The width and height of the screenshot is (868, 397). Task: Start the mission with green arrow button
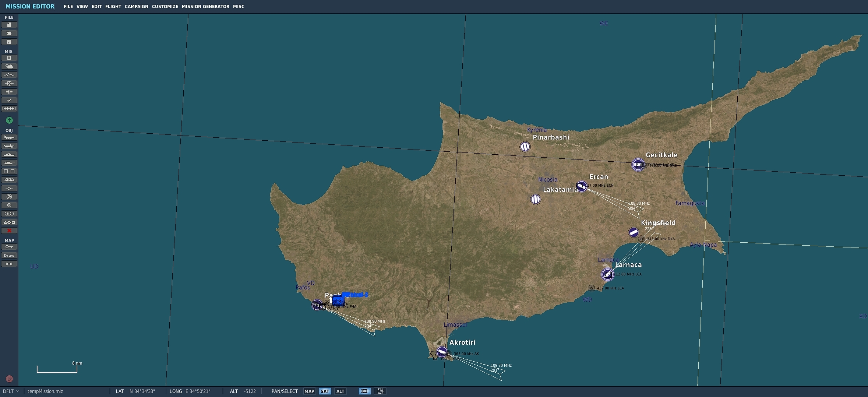tap(9, 120)
